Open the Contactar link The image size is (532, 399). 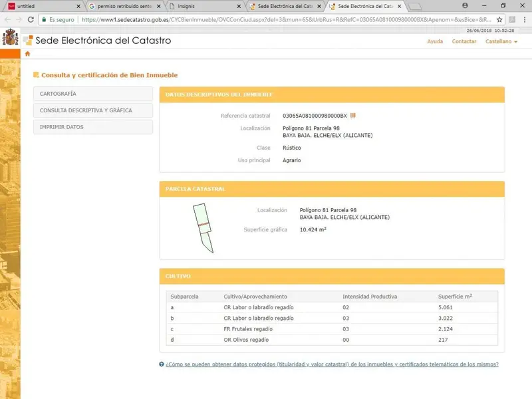tap(464, 41)
